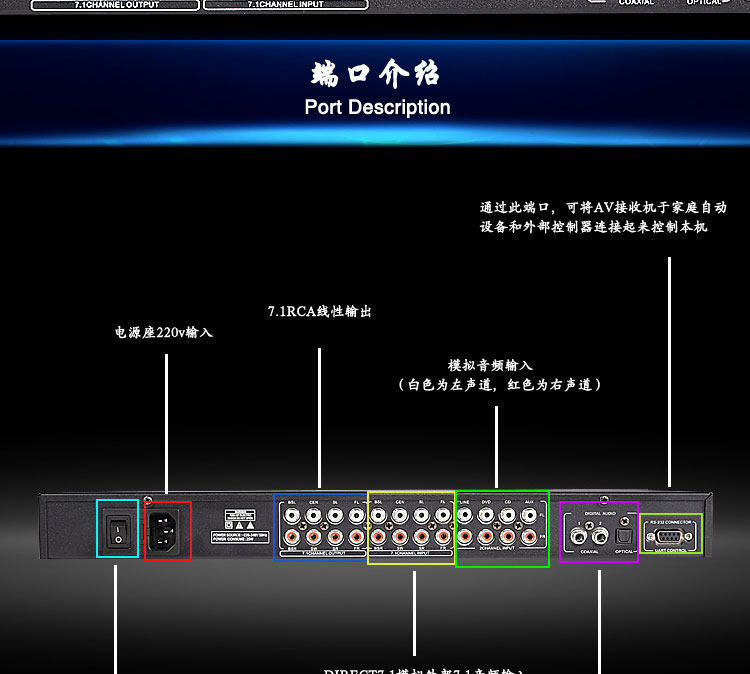
Task: Click the '7.1CHANNEL OUTPUT' label at the top
Action: 117,5
